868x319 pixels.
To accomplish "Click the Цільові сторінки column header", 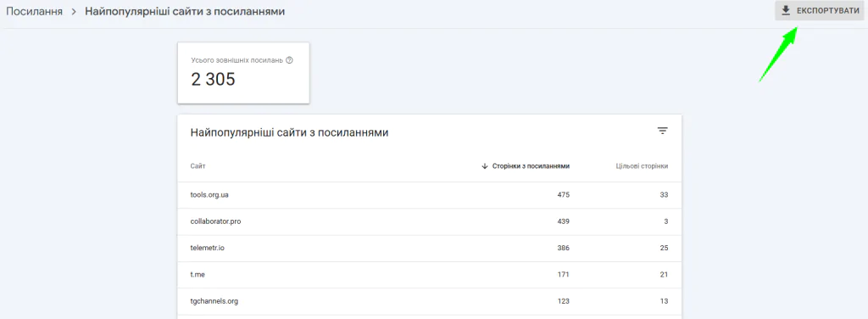I will click(642, 166).
